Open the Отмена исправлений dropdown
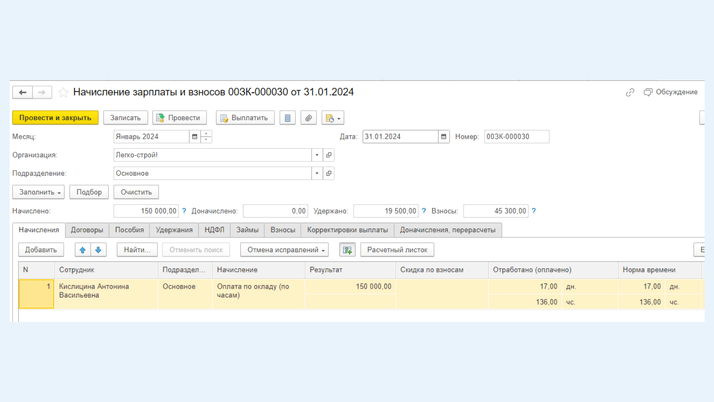 [284, 250]
